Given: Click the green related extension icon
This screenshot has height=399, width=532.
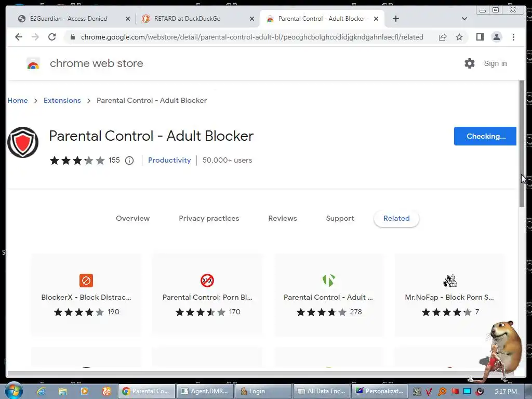Looking at the screenshot, I should tap(328, 281).
